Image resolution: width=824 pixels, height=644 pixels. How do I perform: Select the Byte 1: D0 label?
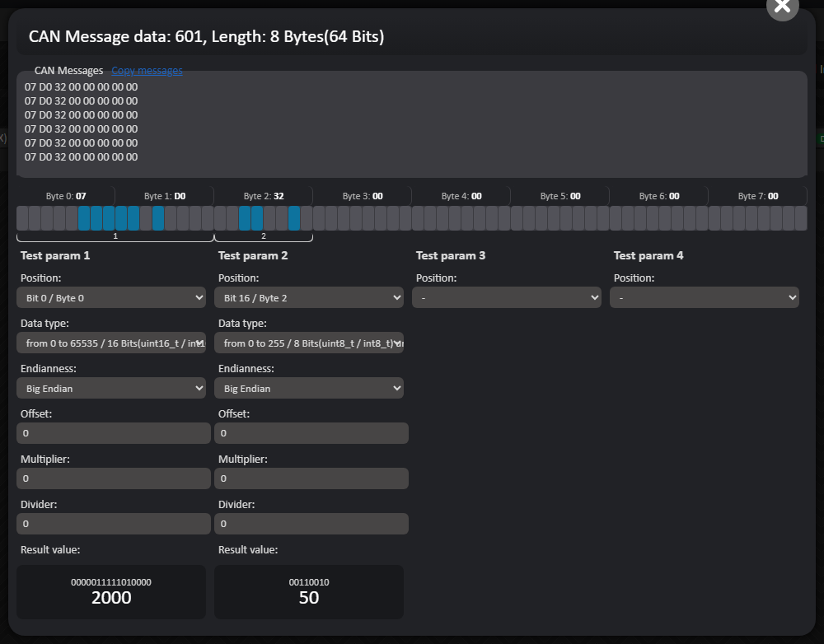(x=165, y=196)
